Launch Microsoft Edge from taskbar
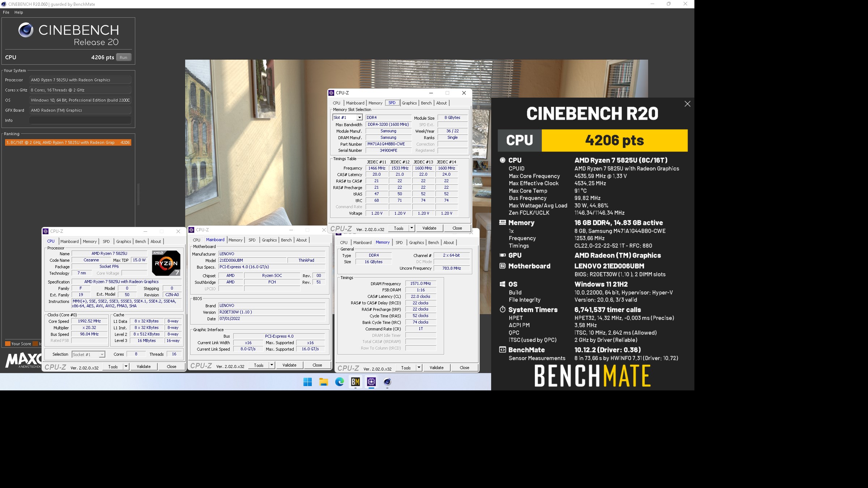This screenshot has height=488, width=868. point(339,382)
